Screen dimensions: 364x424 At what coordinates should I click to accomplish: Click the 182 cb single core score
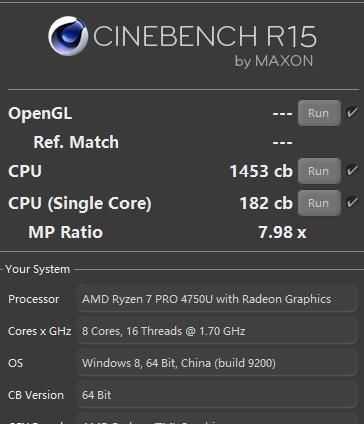pyautogui.click(x=266, y=203)
